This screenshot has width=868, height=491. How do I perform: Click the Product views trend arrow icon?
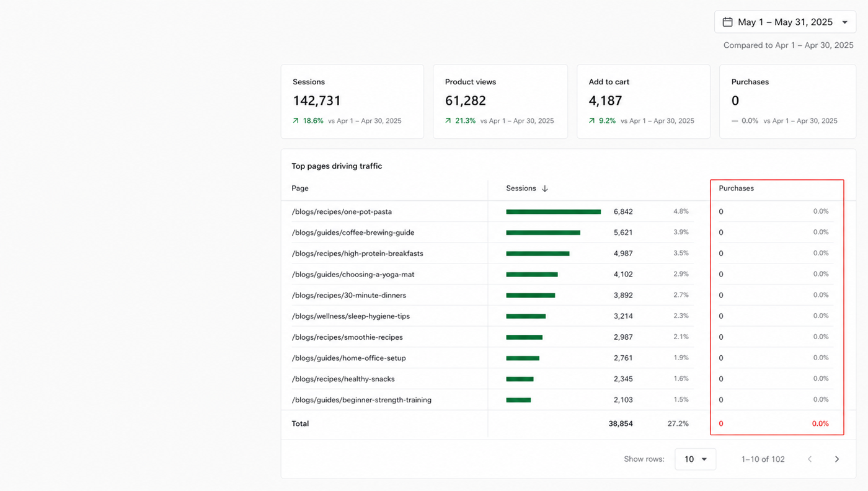448,121
